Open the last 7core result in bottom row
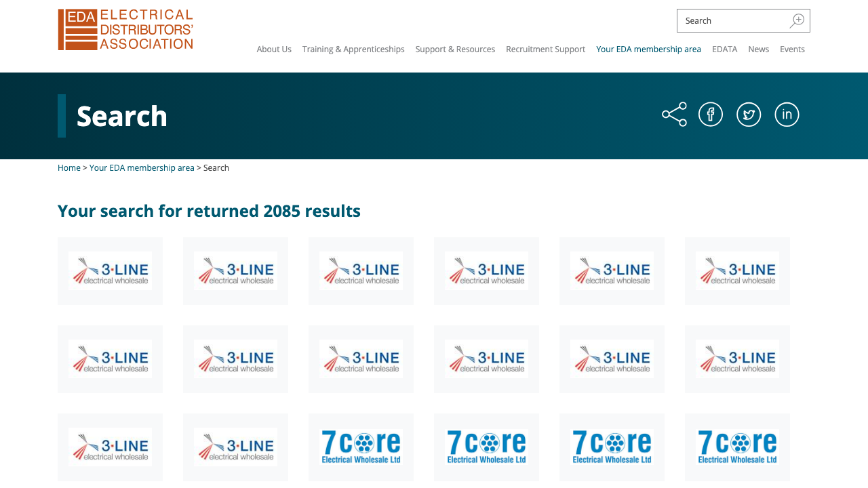 (x=737, y=447)
